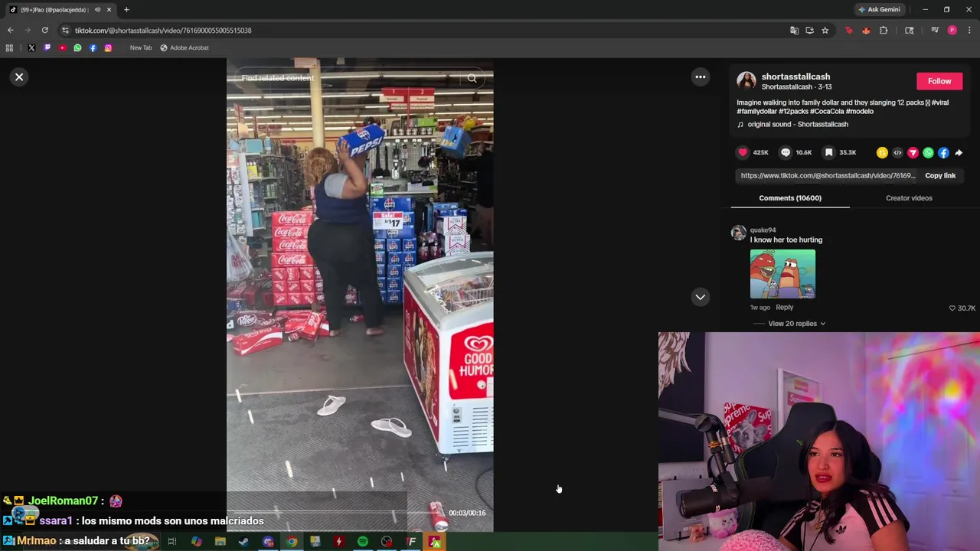Click install app icon in address bar
This screenshot has height=551, width=980.
pos(809,31)
